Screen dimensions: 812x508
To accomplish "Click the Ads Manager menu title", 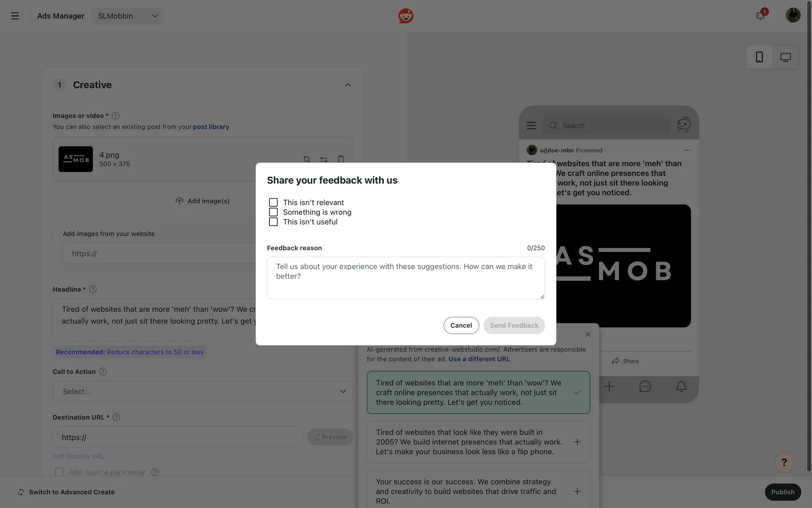I will [60, 16].
